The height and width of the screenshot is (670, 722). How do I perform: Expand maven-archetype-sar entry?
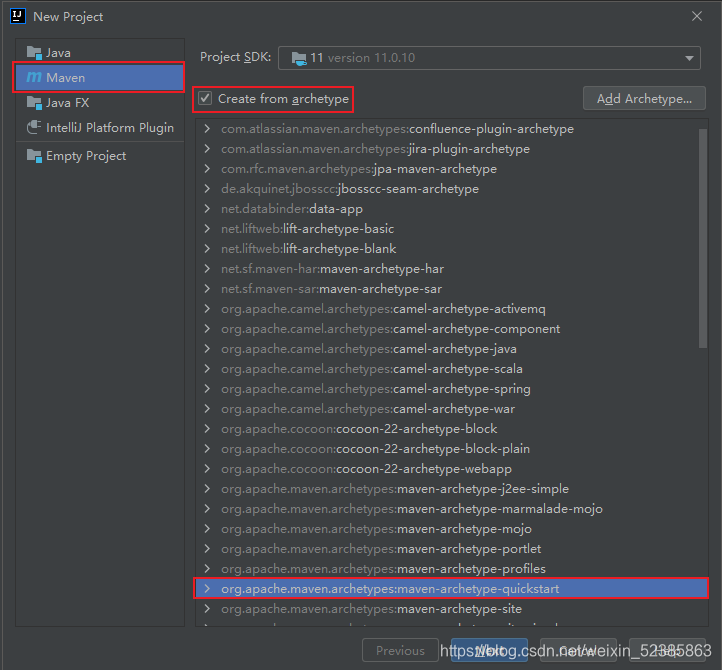click(x=207, y=289)
